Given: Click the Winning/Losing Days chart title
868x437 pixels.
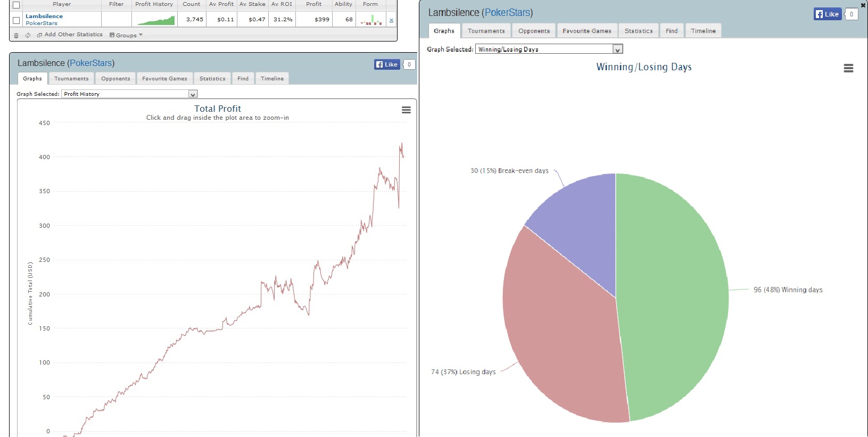Looking at the screenshot, I should [x=644, y=67].
